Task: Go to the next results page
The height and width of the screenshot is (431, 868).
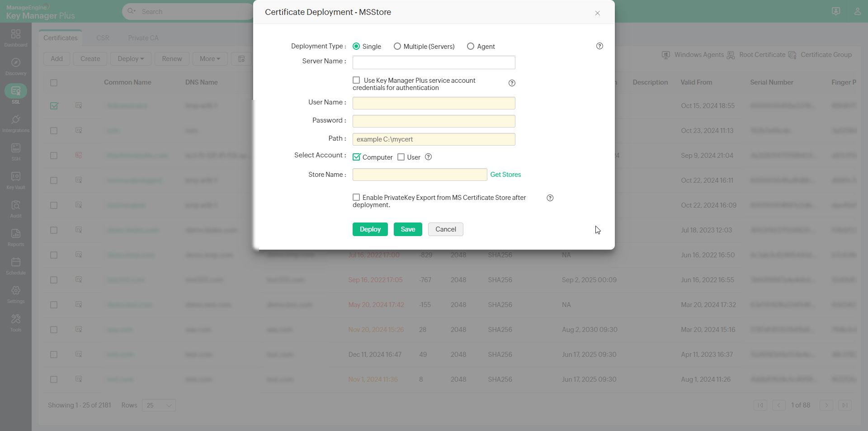Action: pyautogui.click(x=826, y=405)
